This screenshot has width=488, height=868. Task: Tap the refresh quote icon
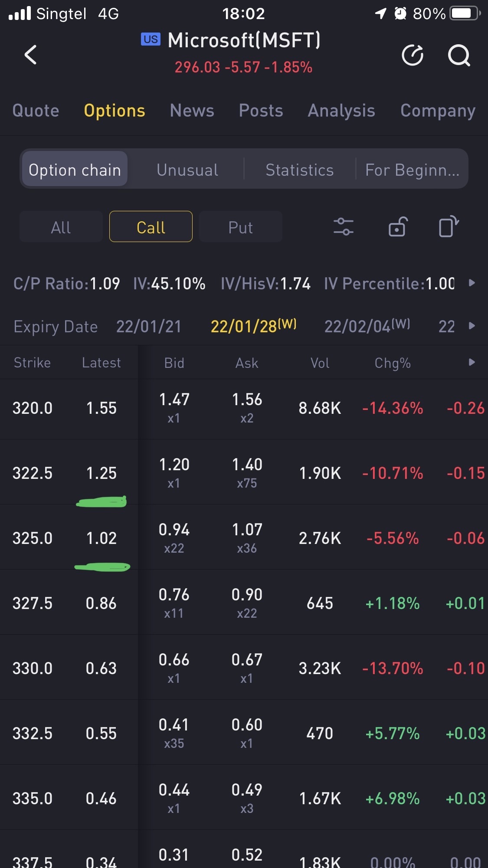pos(412,55)
